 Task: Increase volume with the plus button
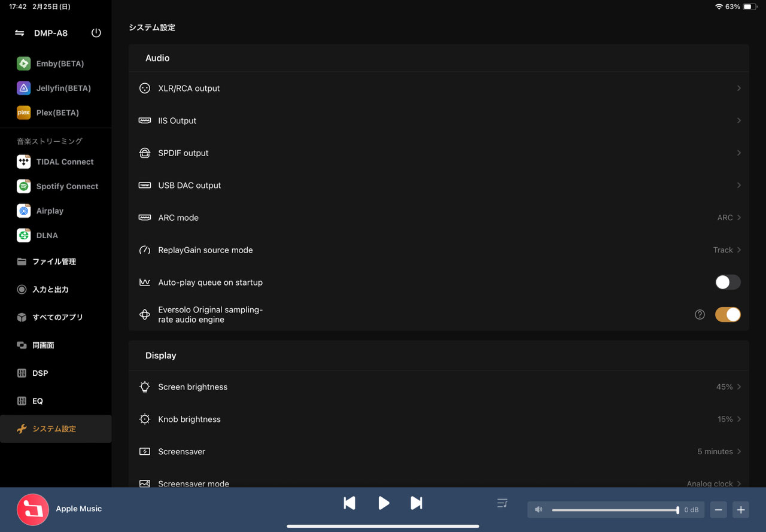tap(740, 510)
